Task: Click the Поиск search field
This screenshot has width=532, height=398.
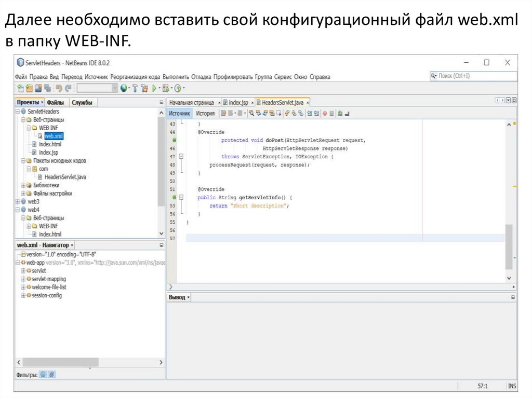Action: click(474, 76)
